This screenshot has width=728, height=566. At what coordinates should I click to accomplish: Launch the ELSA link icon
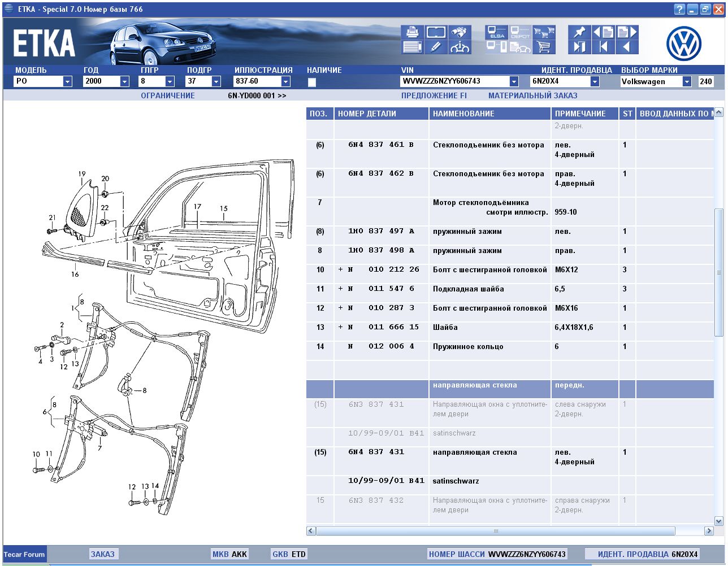pyautogui.click(x=497, y=32)
